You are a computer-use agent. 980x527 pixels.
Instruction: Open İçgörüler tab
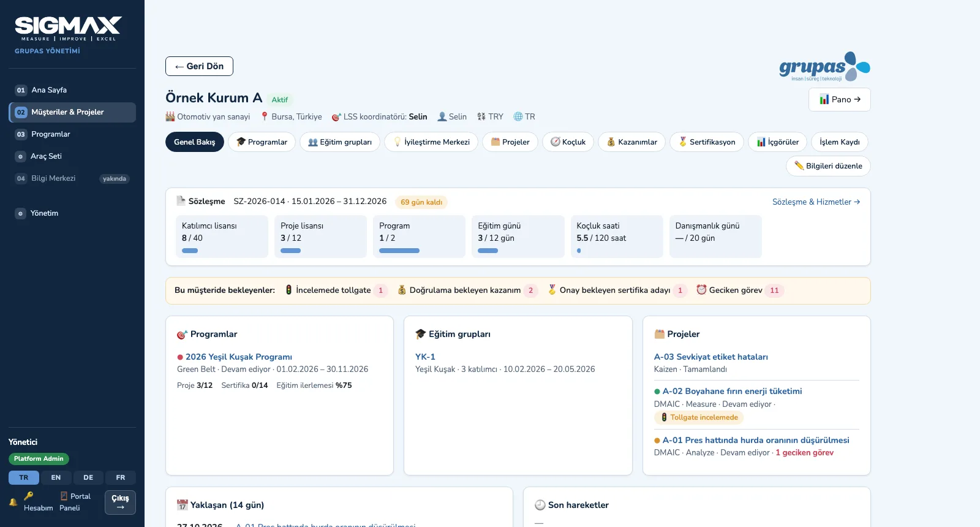778,142
